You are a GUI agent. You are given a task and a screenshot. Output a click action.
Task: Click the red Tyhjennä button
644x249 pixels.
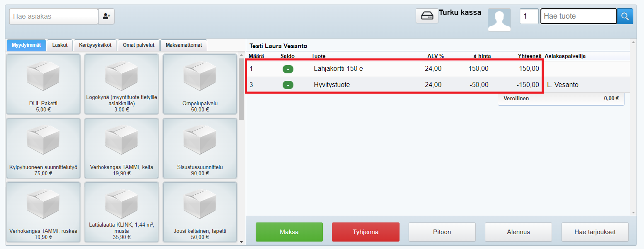point(366,232)
